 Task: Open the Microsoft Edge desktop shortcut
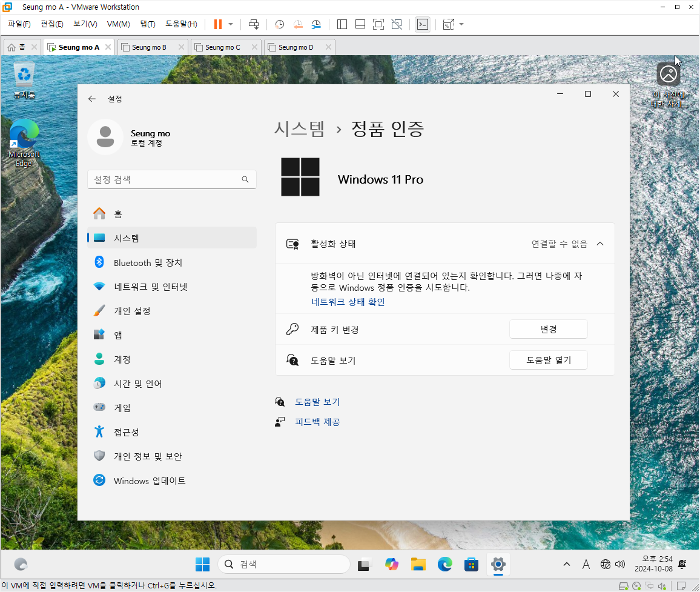tap(24, 144)
